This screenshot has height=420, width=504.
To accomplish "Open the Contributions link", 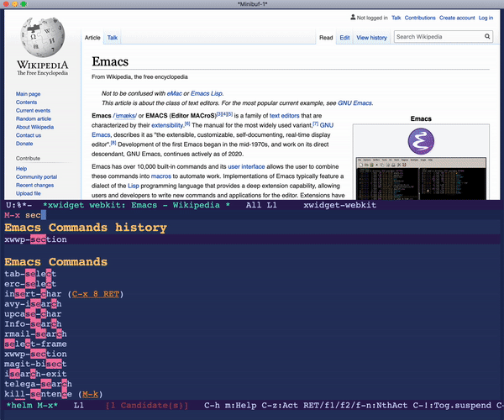I will pyautogui.click(x=420, y=18).
